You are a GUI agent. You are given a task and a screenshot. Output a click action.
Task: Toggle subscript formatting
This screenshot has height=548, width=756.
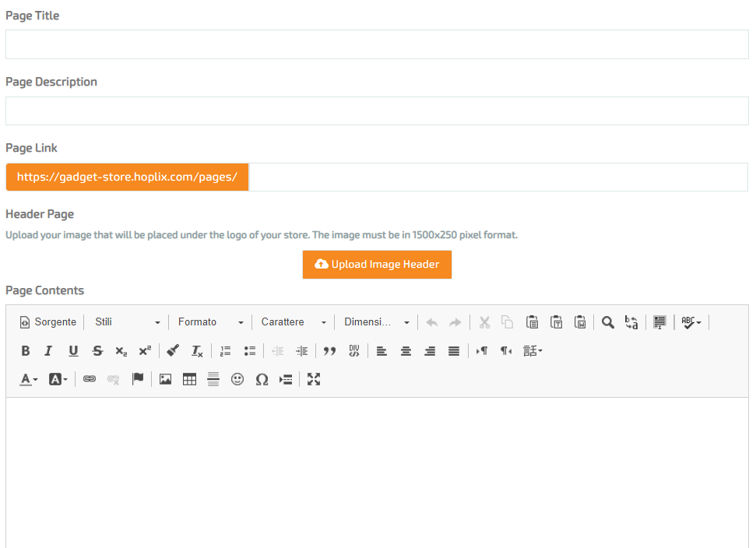tap(121, 351)
